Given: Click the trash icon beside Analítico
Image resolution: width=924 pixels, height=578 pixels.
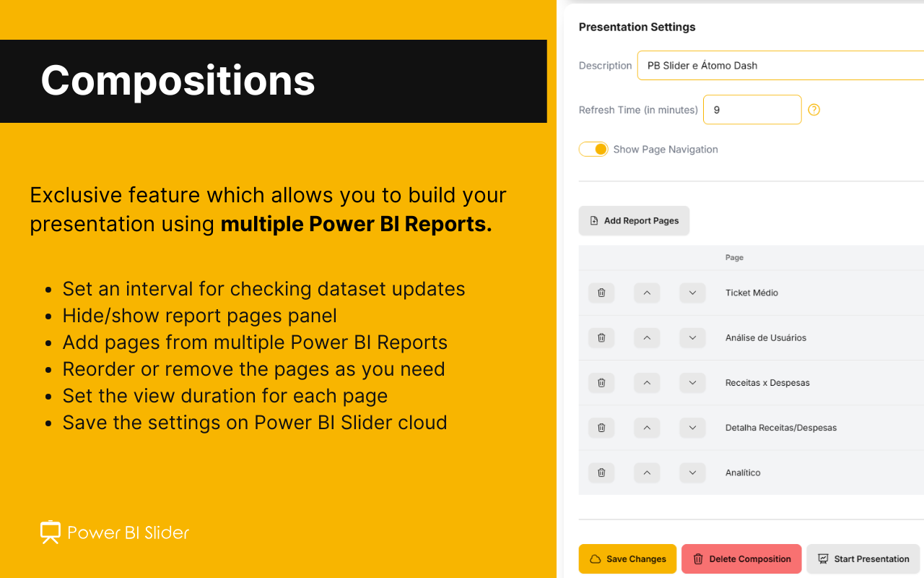Looking at the screenshot, I should 601,472.
